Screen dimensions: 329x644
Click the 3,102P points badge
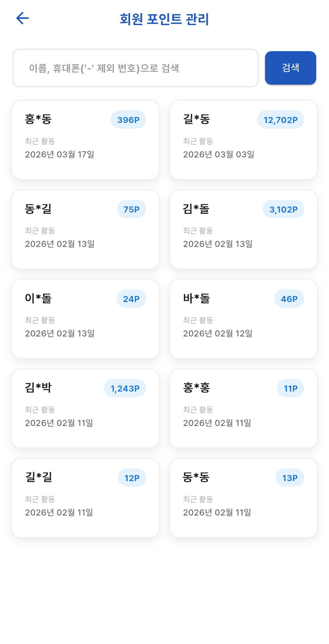[283, 209]
